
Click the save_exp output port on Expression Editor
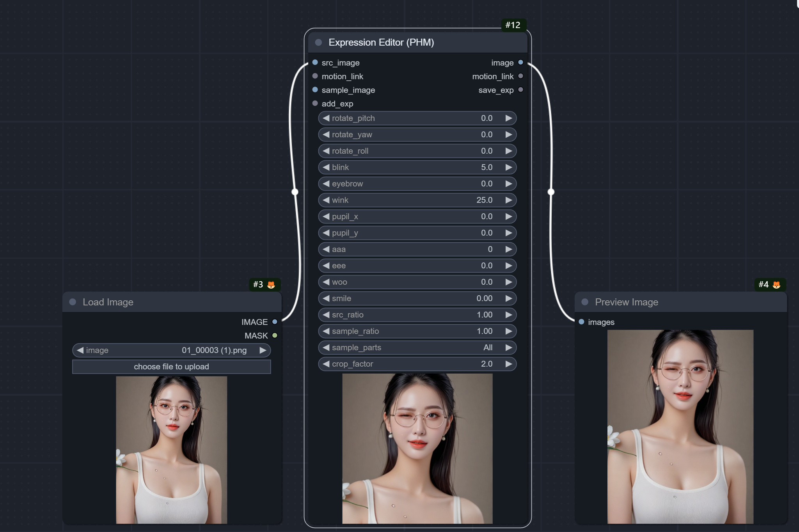(521, 90)
